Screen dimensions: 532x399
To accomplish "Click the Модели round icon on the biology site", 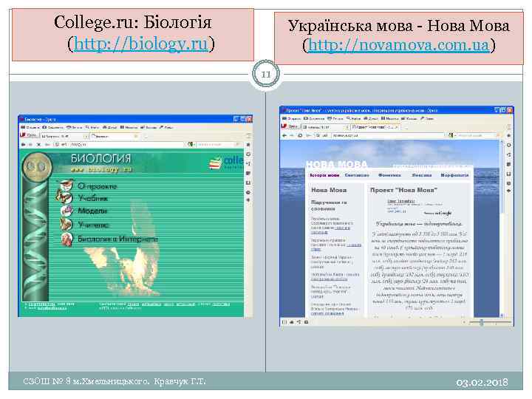I will [66, 211].
